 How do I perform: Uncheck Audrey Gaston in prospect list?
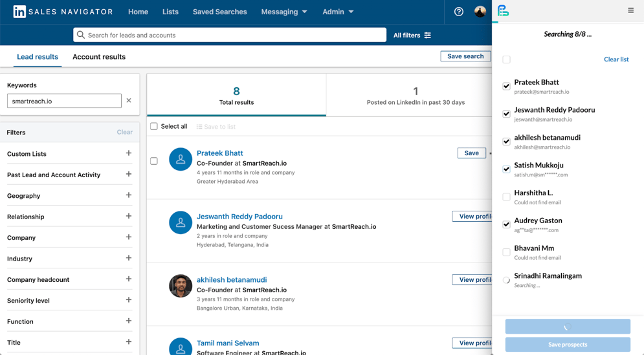(x=506, y=224)
